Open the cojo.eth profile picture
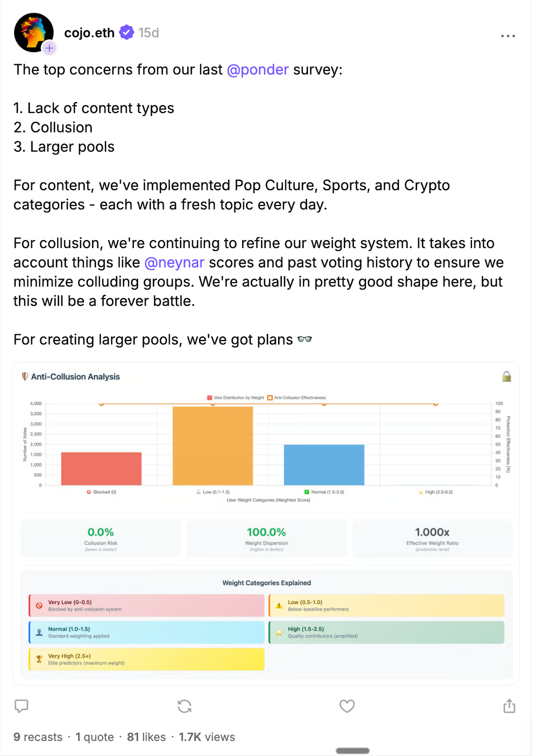 pyautogui.click(x=33, y=32)
